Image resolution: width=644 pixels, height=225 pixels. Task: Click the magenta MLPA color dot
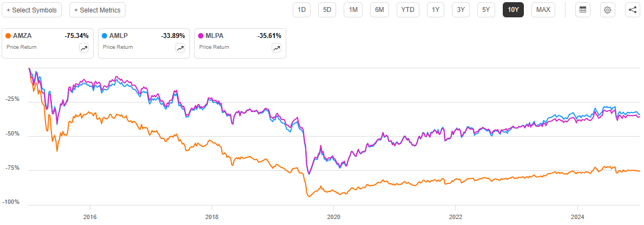(x=201, y=36)
